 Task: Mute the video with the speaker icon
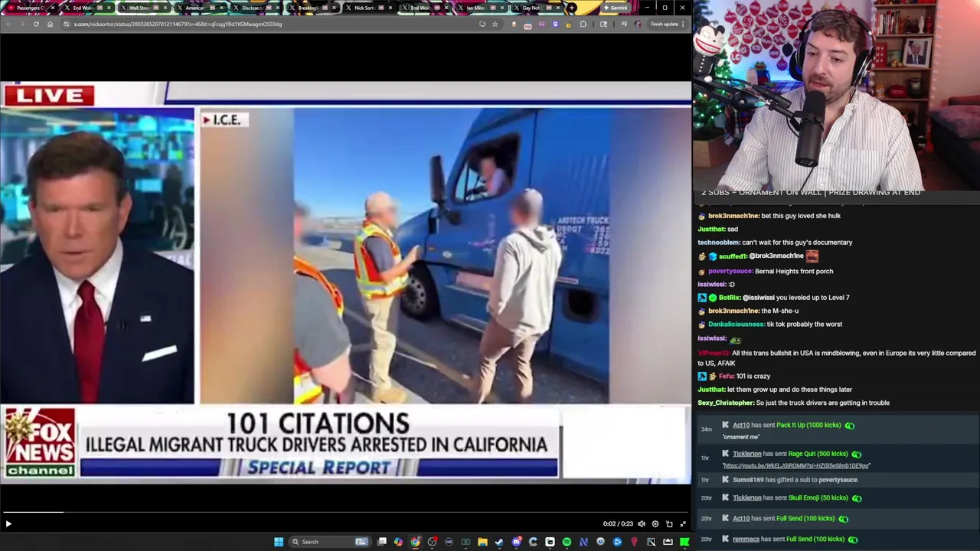pyautogui.click(x=642, y=523)
